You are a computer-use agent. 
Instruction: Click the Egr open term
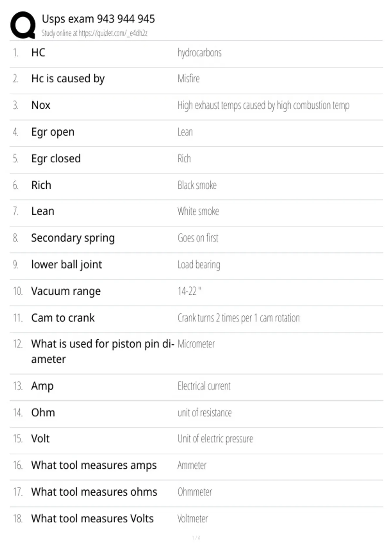[x=53, y=132]
